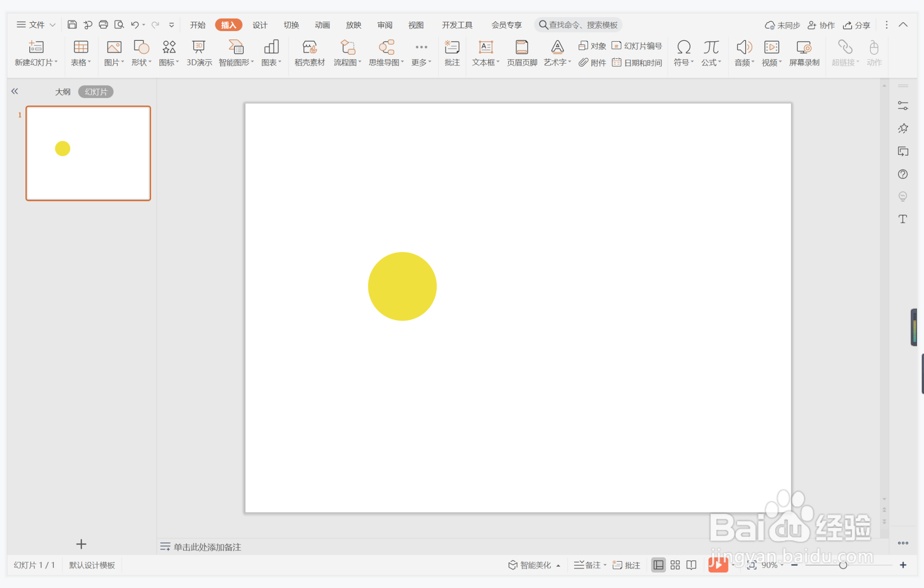Click the 3D演示 icon in ribbon
This screenshot has width=924, height=588.
point(199,53)
